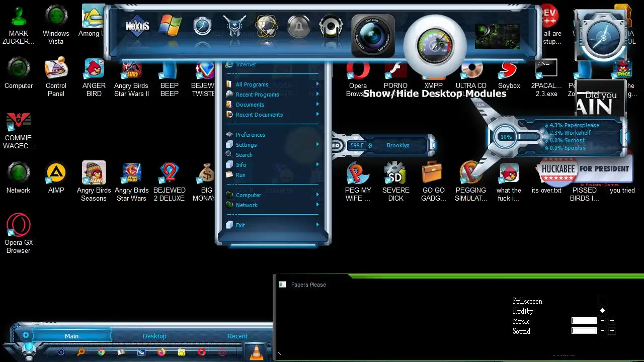Click the Chrome icon in the bottom taskbar
644x362 pixels.
click(x=101, y=352)
